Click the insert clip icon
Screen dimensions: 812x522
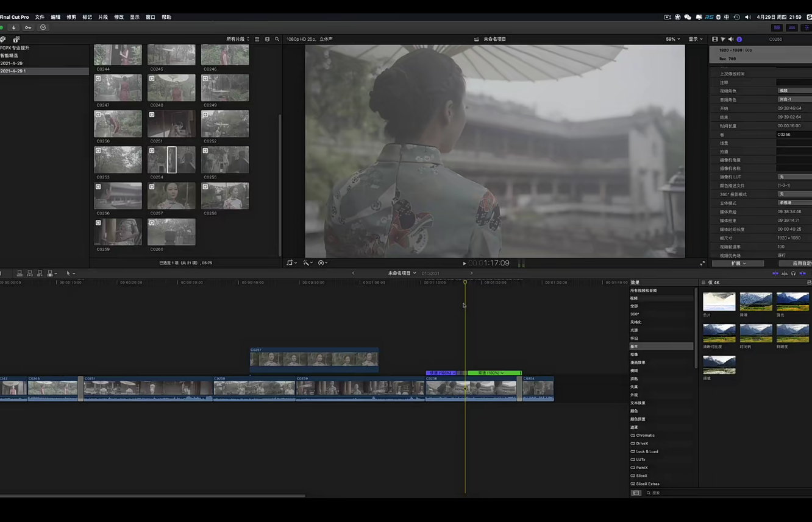[30, 273]
